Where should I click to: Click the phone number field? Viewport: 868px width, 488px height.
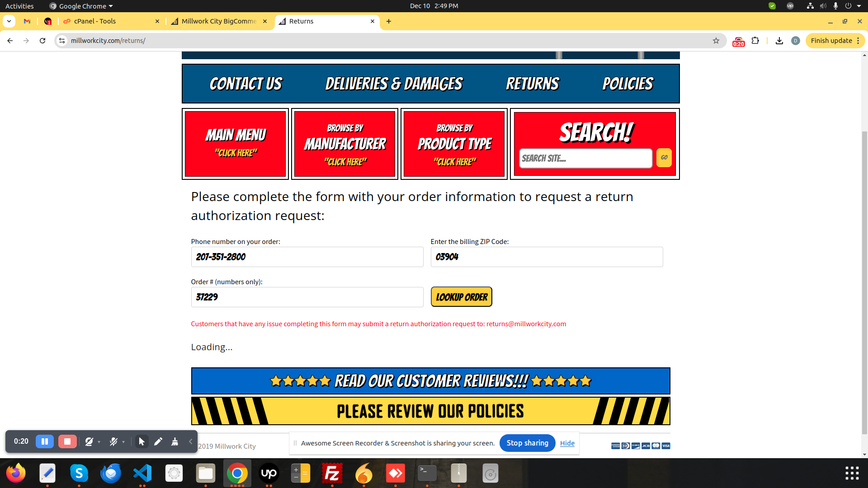[x=307, y=257]
